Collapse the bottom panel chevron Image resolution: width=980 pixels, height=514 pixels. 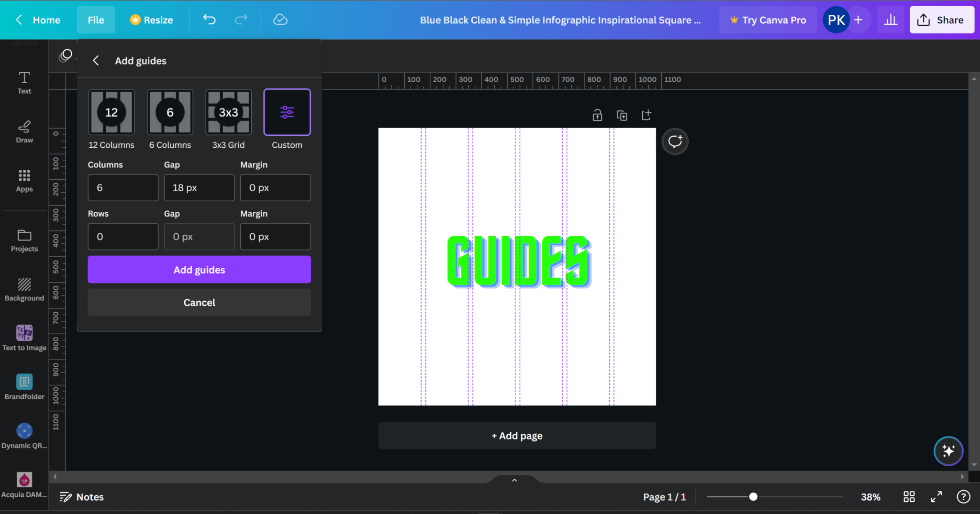coord(514,480)
